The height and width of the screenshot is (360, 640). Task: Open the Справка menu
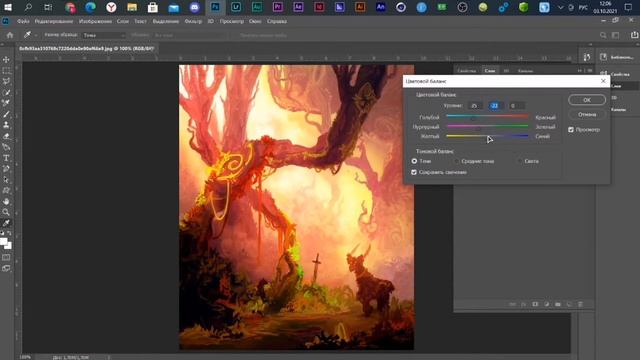click(277, 21)
